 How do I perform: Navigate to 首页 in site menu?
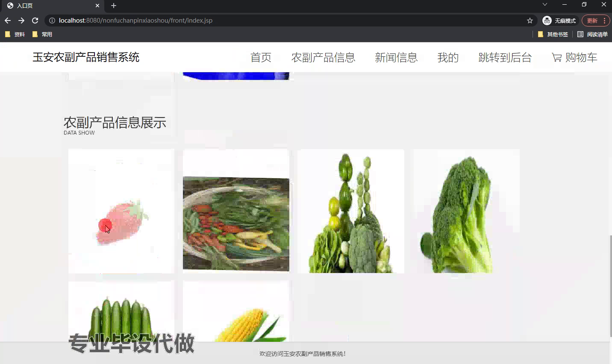[x=261, y=57]
